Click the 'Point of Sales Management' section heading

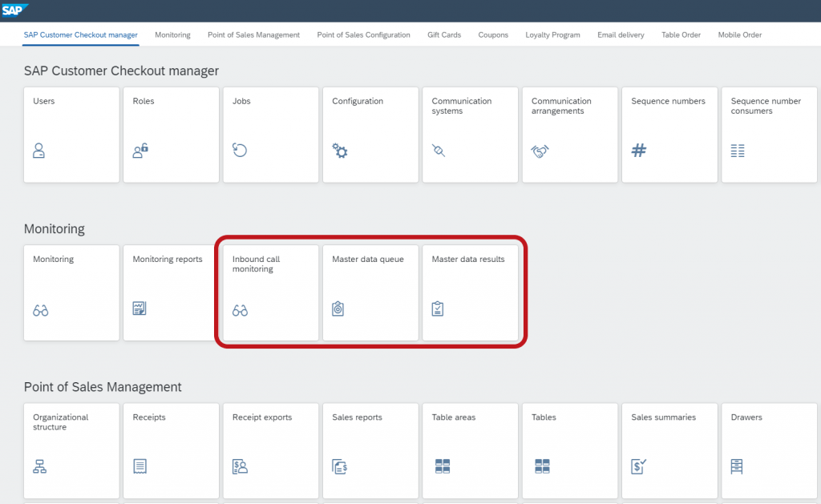click(103, 387)
